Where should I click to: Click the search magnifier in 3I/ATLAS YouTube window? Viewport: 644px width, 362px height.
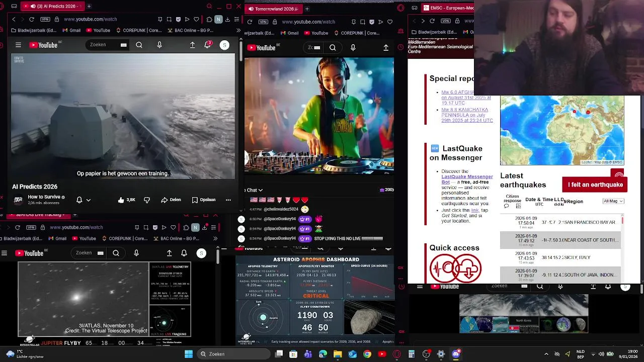[x=116, y=253]
